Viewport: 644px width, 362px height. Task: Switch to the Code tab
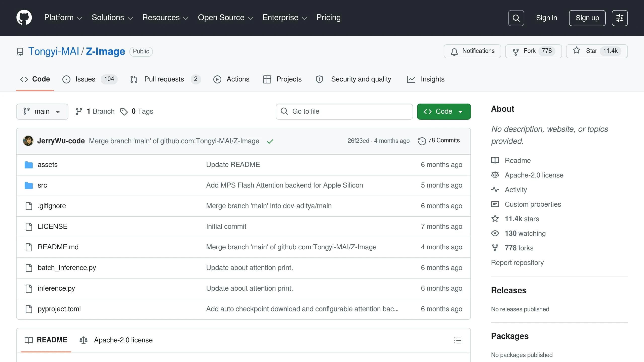pyautogui.click(x=35, y=79)
